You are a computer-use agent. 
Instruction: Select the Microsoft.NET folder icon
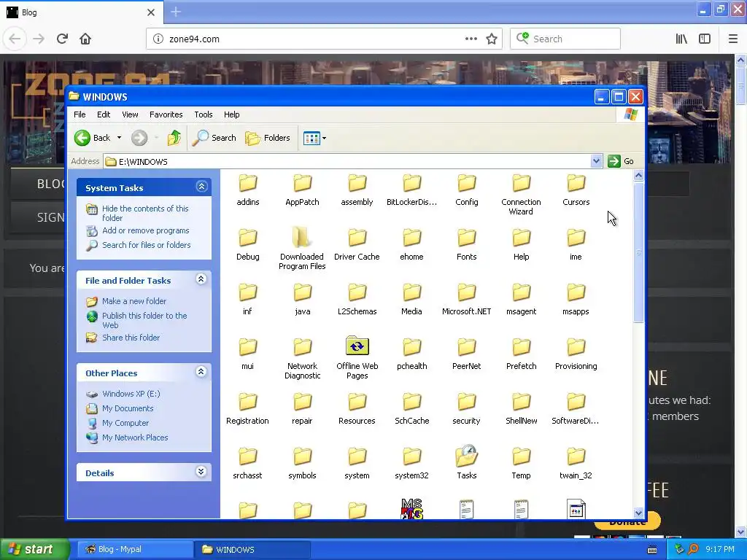pyautogui.click(x=467, y=292)
